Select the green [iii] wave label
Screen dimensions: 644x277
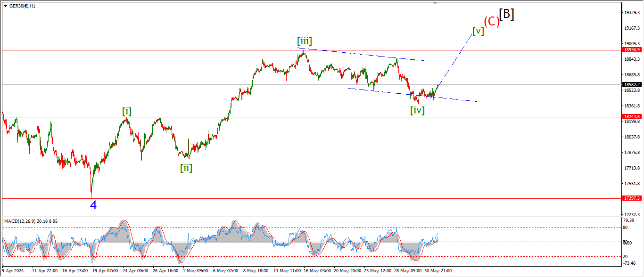[x=304, y=41]
